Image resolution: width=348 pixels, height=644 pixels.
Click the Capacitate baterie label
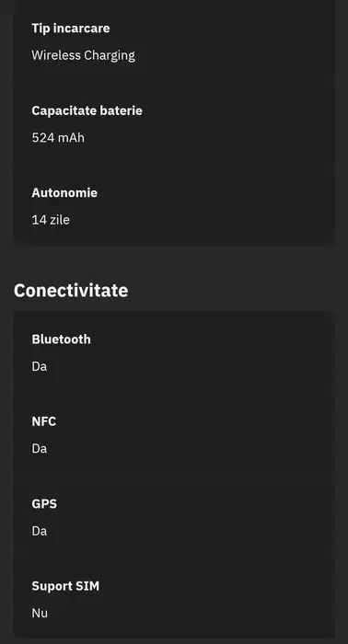pos(87,111)
